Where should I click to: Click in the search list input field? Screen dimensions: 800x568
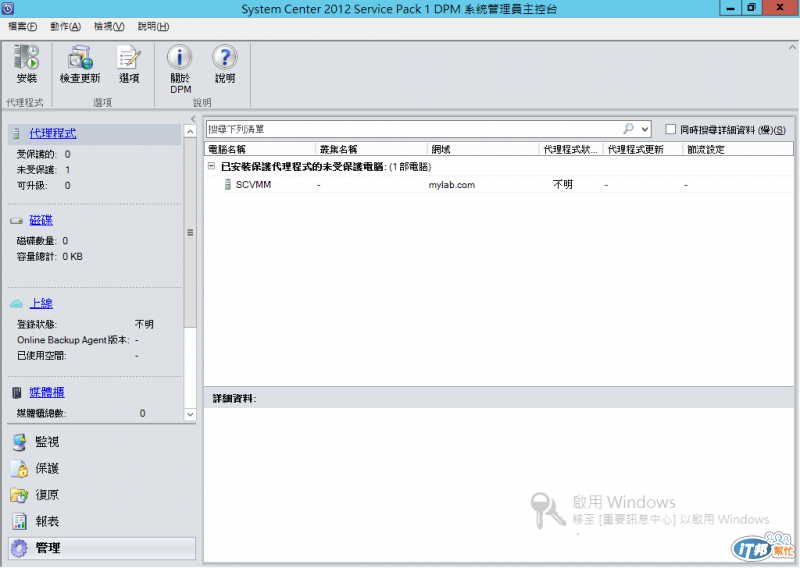pyautogui.click(x=413, y=129)
